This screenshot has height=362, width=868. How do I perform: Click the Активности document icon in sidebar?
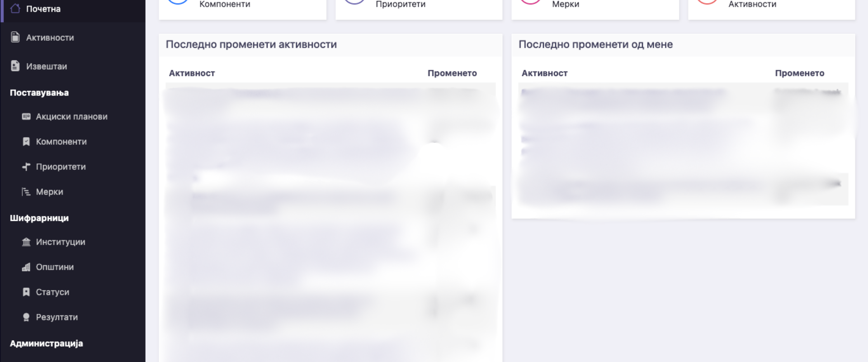tap(15, 37)
